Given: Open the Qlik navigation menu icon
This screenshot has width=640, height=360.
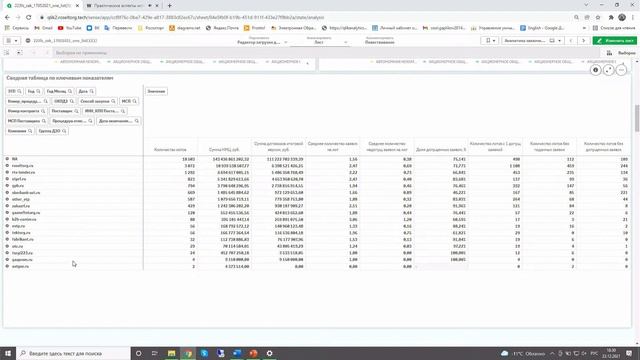Looking at the screenshot, I should [x=11, y=41].
